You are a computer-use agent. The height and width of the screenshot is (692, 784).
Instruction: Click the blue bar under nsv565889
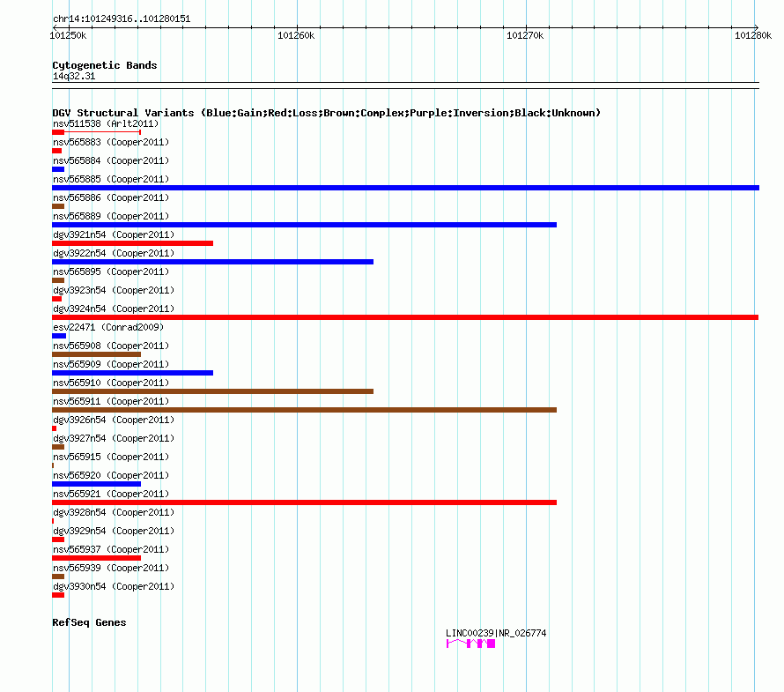tap(304, 225)
